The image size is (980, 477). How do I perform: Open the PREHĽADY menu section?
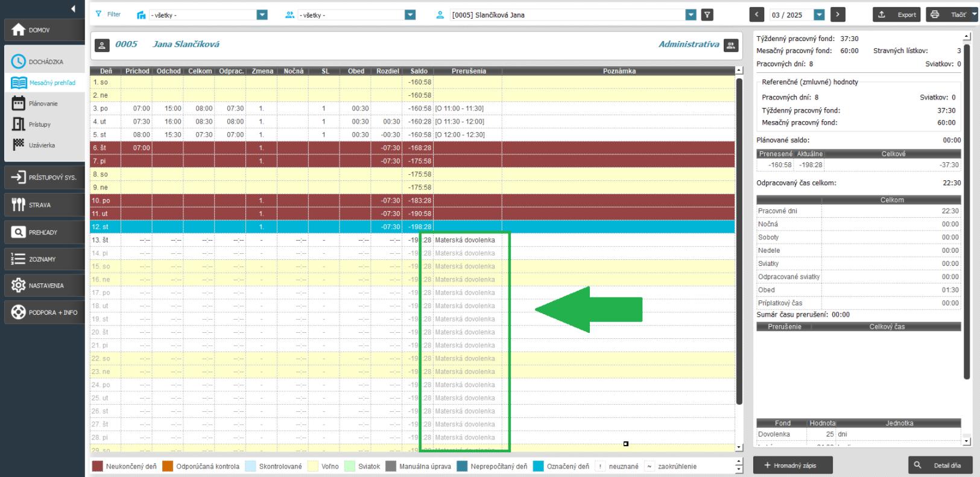(x=43, y=232)
